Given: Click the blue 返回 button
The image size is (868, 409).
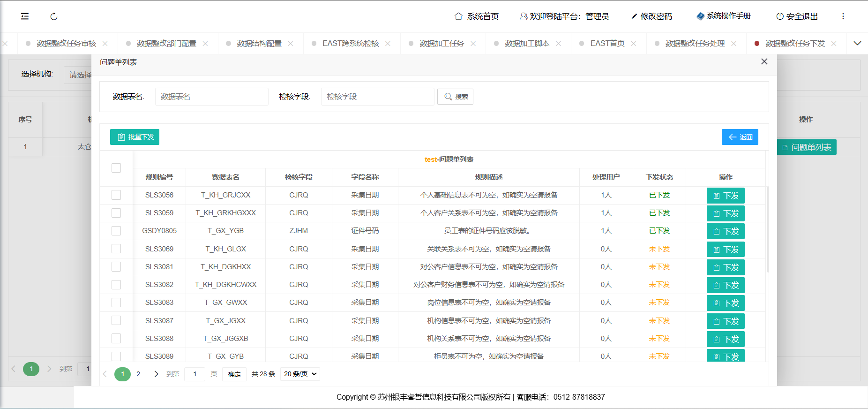Looking at the screenshot, I should point(740,137).
